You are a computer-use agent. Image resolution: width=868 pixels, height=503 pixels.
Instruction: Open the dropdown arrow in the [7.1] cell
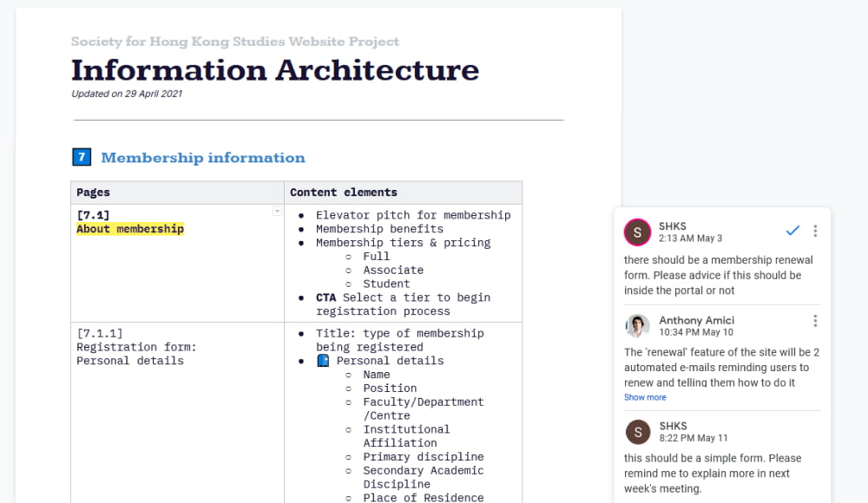[277, 211]
